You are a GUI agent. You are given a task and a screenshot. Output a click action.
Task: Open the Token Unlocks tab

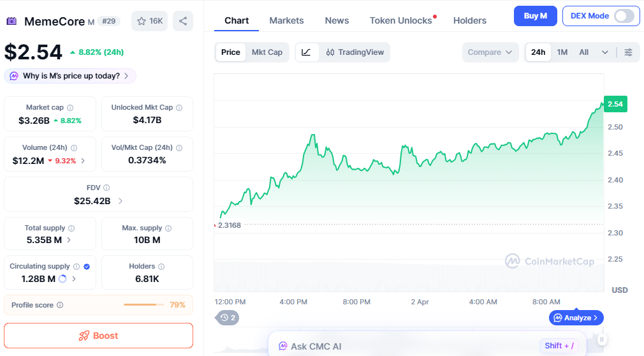pos(401,20)
